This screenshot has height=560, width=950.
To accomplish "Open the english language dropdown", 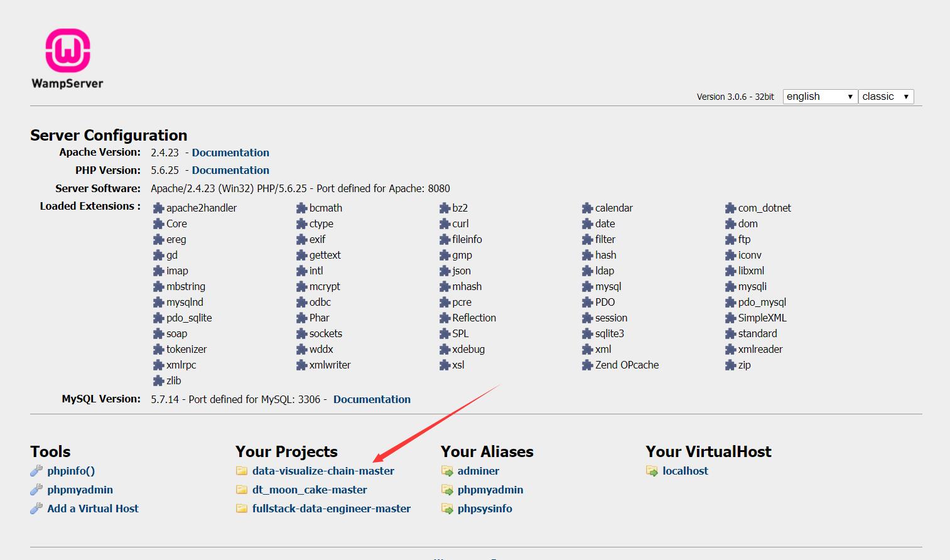I will point(820,97).
